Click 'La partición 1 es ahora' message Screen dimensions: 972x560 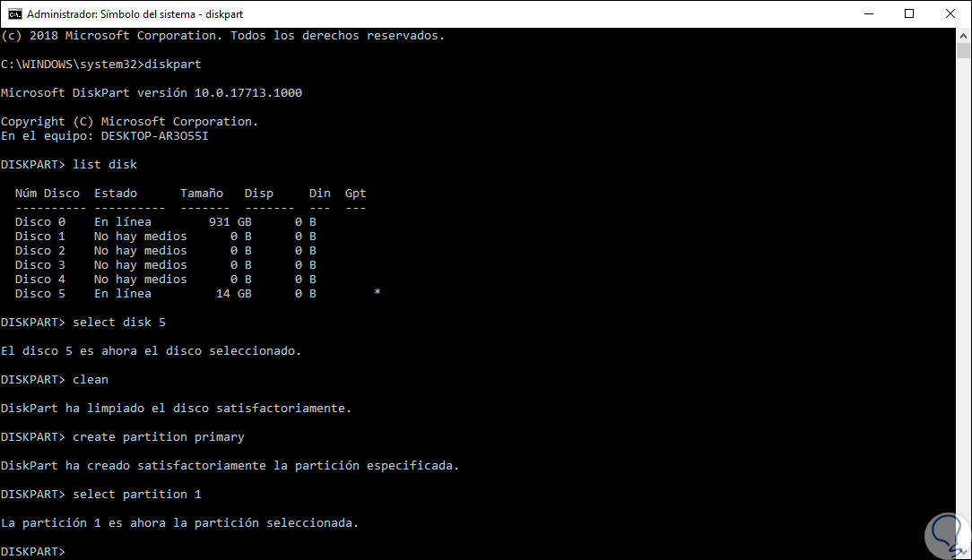click(x=179, y=523)
